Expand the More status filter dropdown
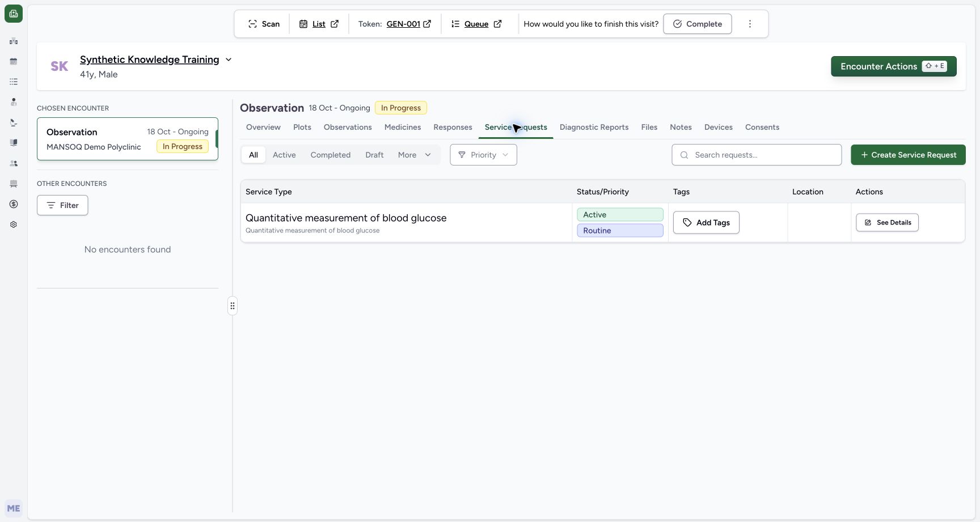The height and width of the screenshot is (522, 980). point(415,155)
